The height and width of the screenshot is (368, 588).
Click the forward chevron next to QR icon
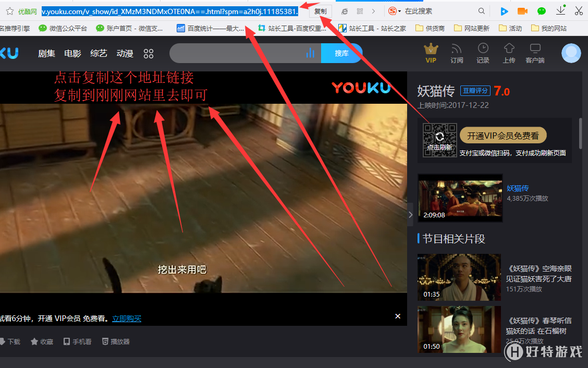373,11
